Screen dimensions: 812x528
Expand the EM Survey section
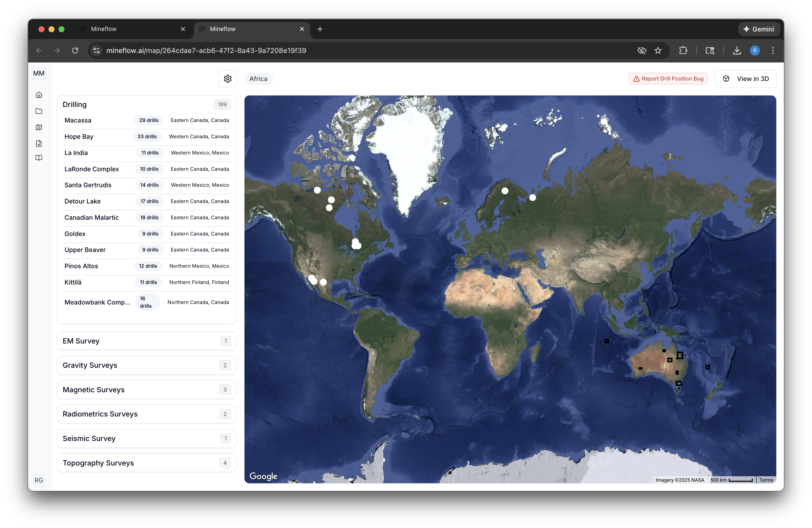146,340
